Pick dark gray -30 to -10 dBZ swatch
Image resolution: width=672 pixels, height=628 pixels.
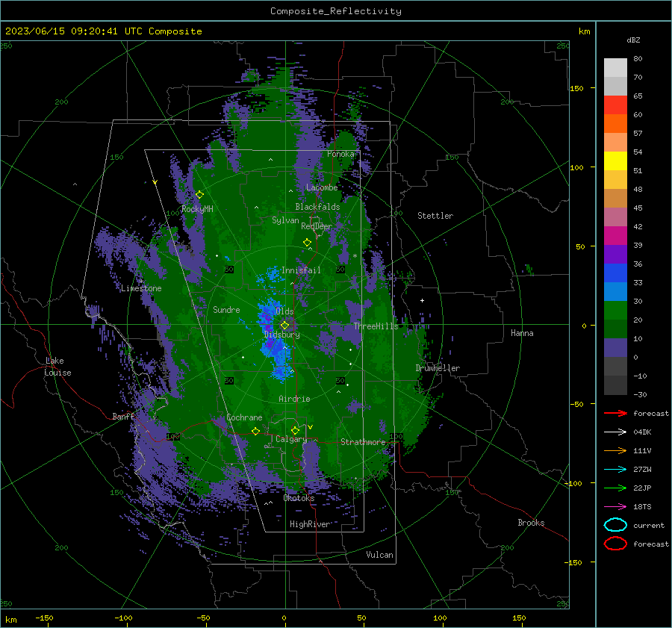(615, 385)
